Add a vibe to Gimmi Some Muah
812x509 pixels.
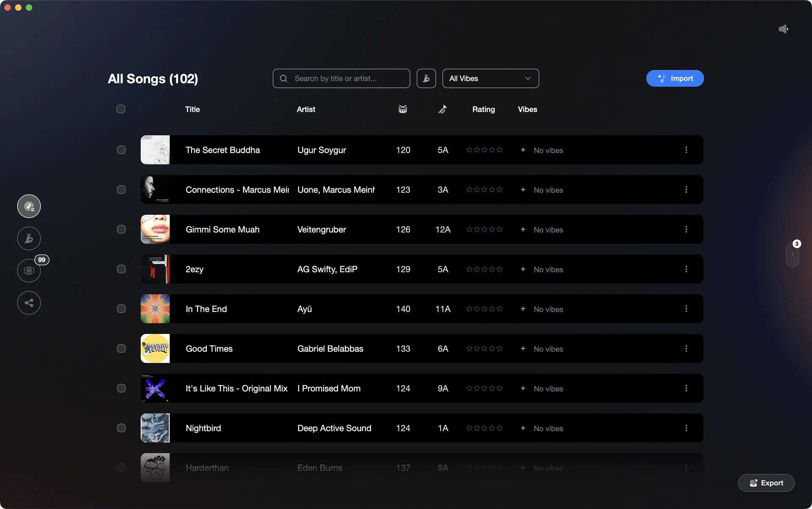(523, 229)
